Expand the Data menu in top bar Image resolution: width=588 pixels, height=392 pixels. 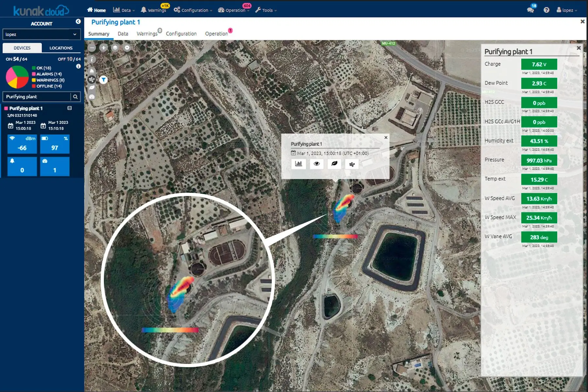124,10
